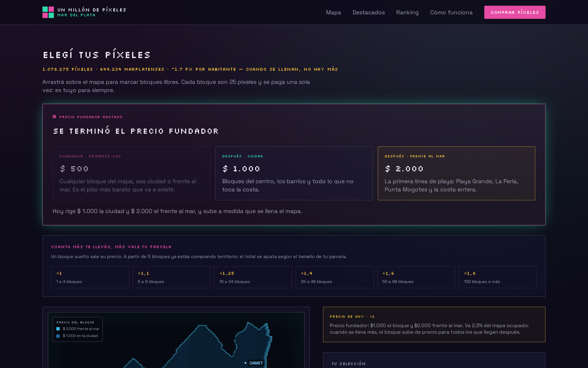This screenshot has width=588, height=368.
Task: Open the Mapa nav link
Action: tap(333, 12)
